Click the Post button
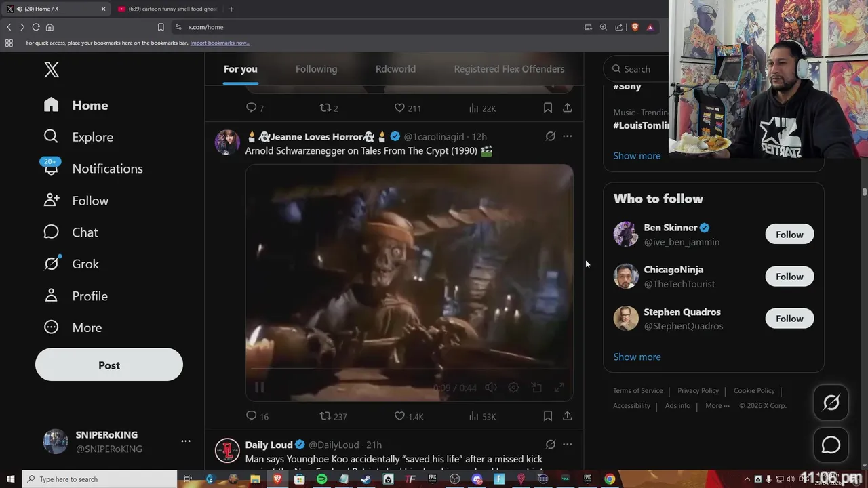Screen dimensions: 868x488 click(x=109, y=365)
